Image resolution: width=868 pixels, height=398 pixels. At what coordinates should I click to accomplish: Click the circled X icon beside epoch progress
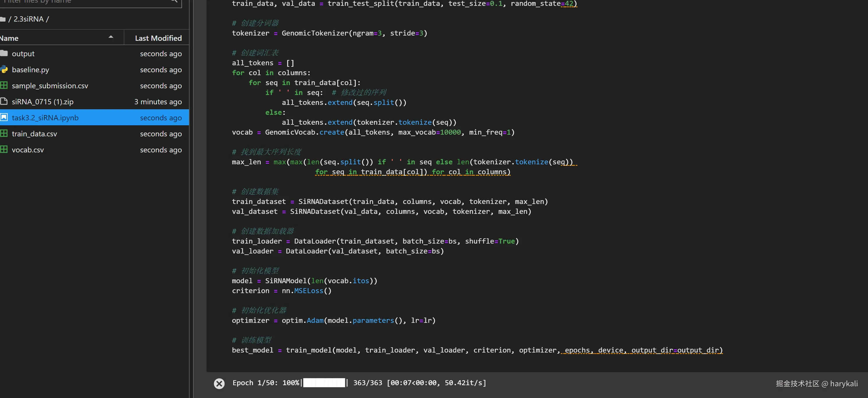[219, 383]
